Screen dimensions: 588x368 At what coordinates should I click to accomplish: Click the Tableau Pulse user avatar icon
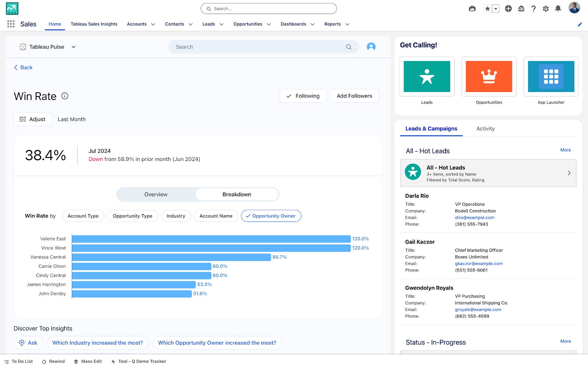371,47
